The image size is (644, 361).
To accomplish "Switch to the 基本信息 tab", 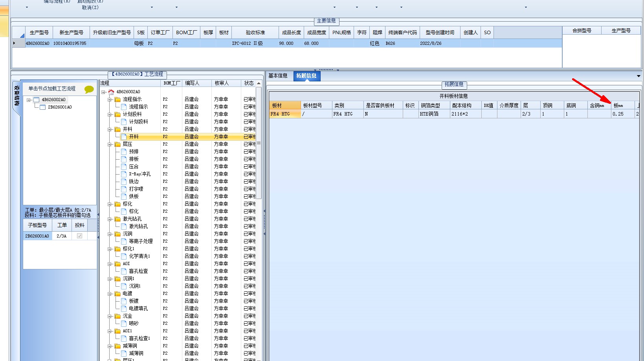I will [278, 76].
